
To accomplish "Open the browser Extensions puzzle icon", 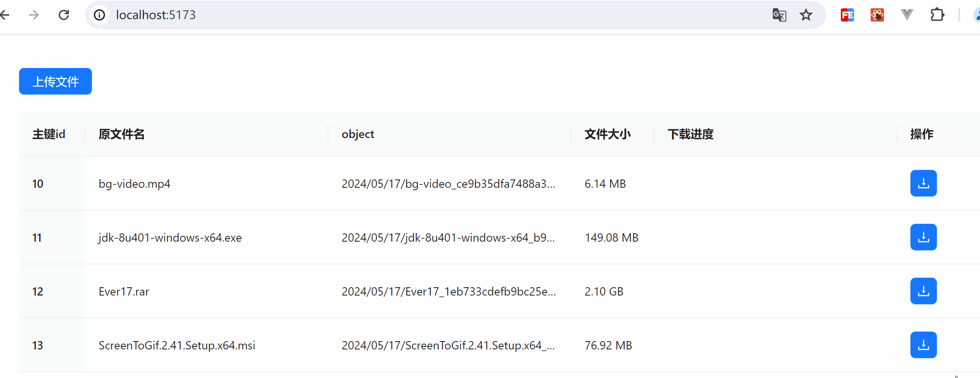I will click(937, 15).
